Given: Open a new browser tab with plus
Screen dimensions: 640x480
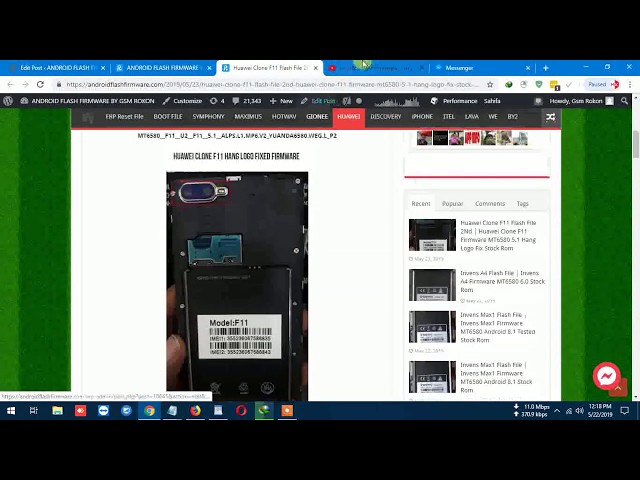Looking at the screenshot, I should (546, 68).
